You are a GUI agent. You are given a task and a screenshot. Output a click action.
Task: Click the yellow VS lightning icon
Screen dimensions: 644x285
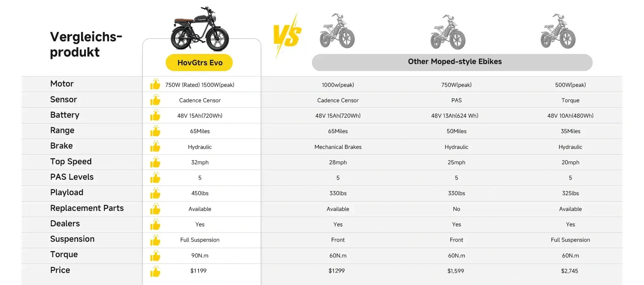287,36
